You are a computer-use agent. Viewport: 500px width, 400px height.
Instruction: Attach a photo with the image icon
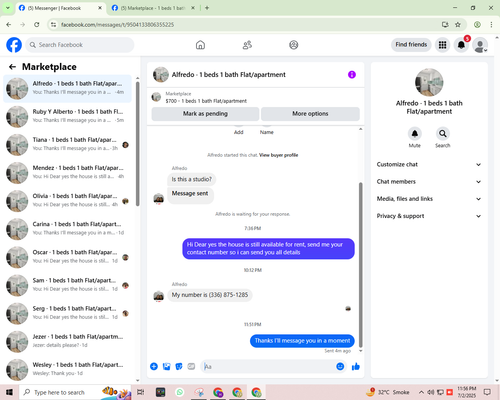(166, 367)
